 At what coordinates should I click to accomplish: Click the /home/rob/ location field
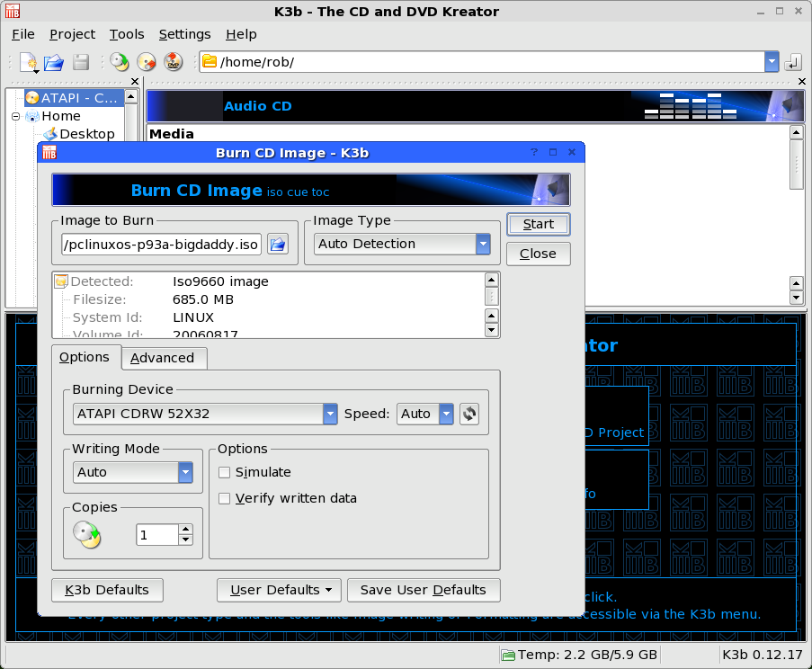(x=482, y=62)
